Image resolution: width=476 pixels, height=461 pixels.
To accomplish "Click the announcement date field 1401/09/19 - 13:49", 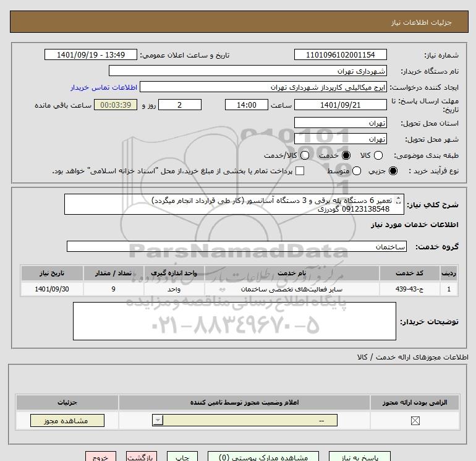I will tap(91, 54).
